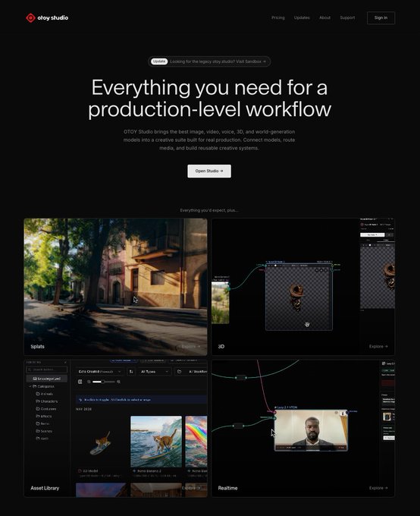Select the cat surfing wave image asset

click(156, 442)
